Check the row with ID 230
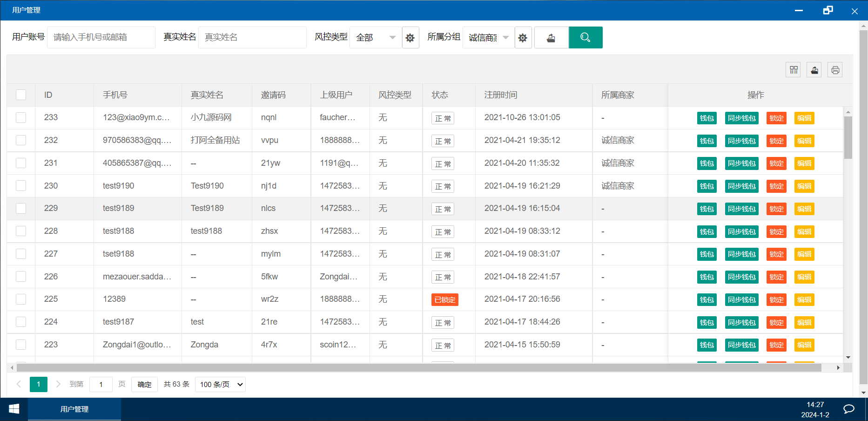 pos(21,186)
